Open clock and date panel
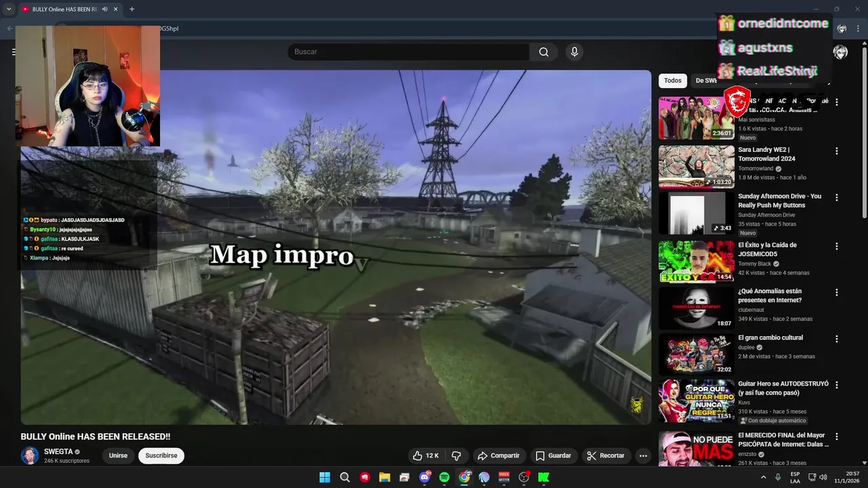 click(x=846, y=477)
